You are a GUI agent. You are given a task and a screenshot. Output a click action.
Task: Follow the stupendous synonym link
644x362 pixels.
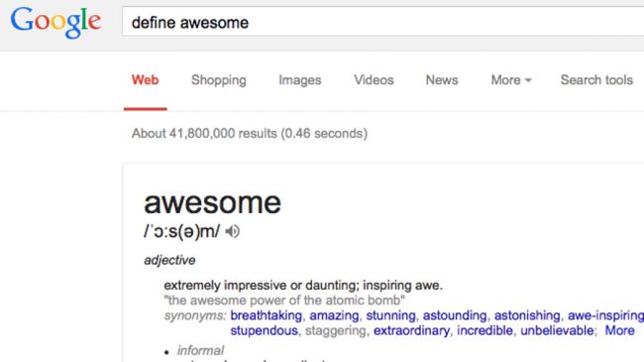coord(265,330)
